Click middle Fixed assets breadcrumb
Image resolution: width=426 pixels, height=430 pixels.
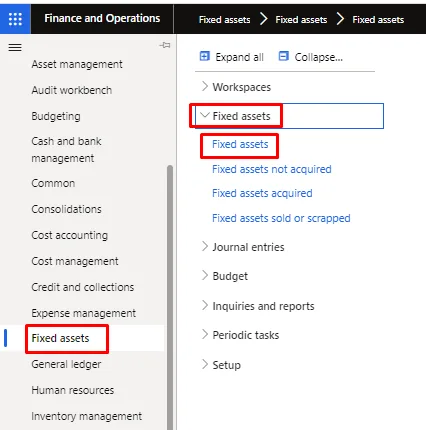click(x=301, y=20)
